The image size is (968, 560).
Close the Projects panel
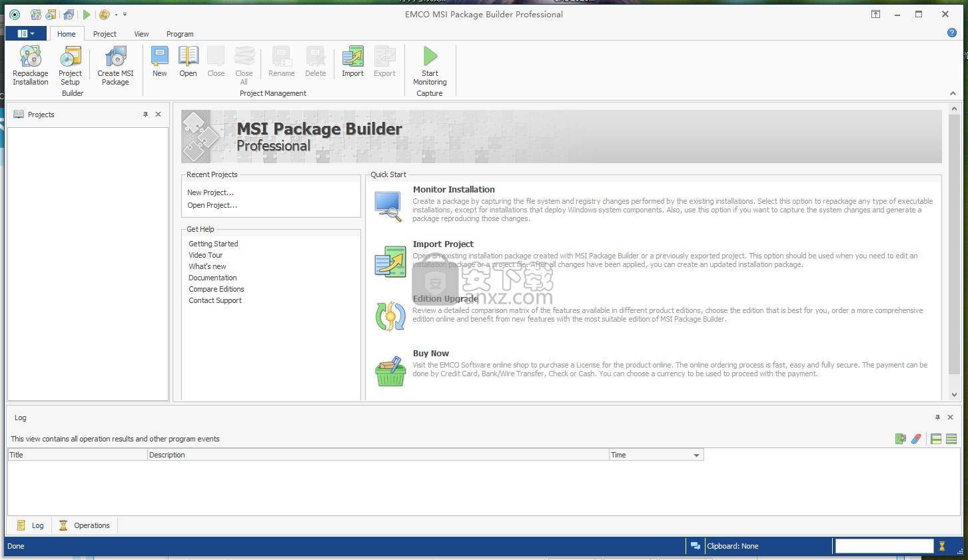[158, 115]
